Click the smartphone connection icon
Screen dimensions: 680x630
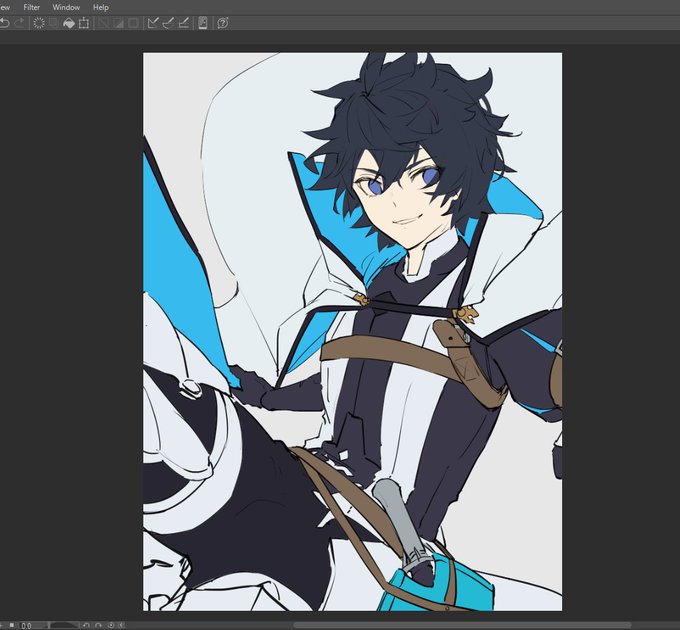(203, 23)
